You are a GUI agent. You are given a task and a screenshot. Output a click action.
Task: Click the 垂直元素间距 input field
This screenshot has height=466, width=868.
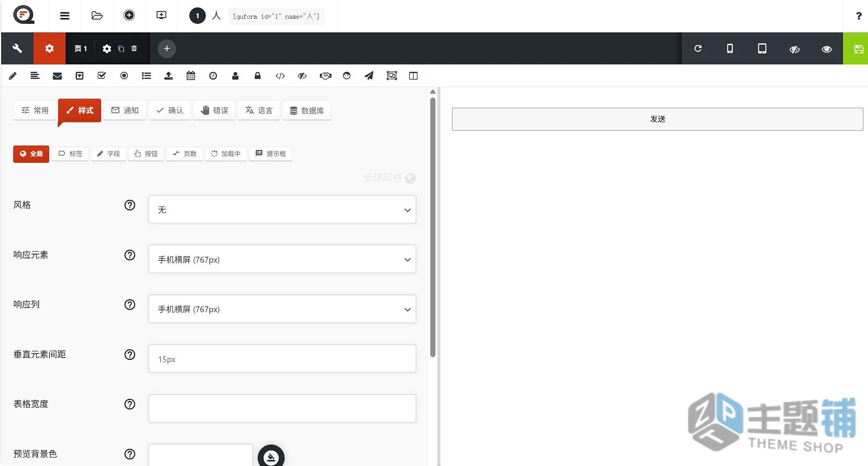click(282, 359)
